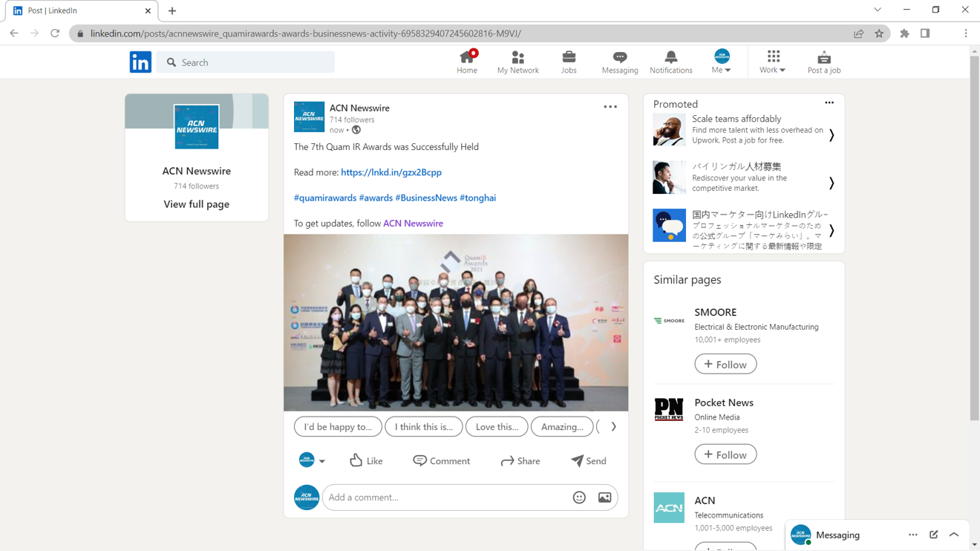Open My Network in the nav bar
This screenshot has width=980, height=551.
tap(517, 62)
